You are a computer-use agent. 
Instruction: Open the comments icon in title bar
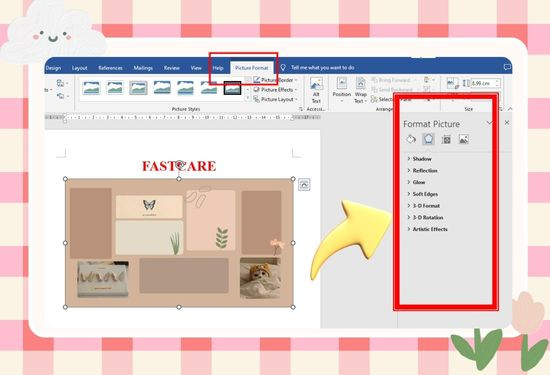(507, 67)
